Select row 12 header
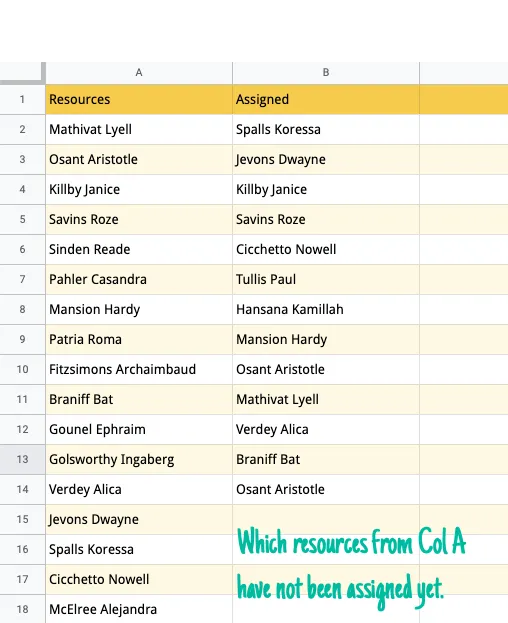 (x=23, y=430)
